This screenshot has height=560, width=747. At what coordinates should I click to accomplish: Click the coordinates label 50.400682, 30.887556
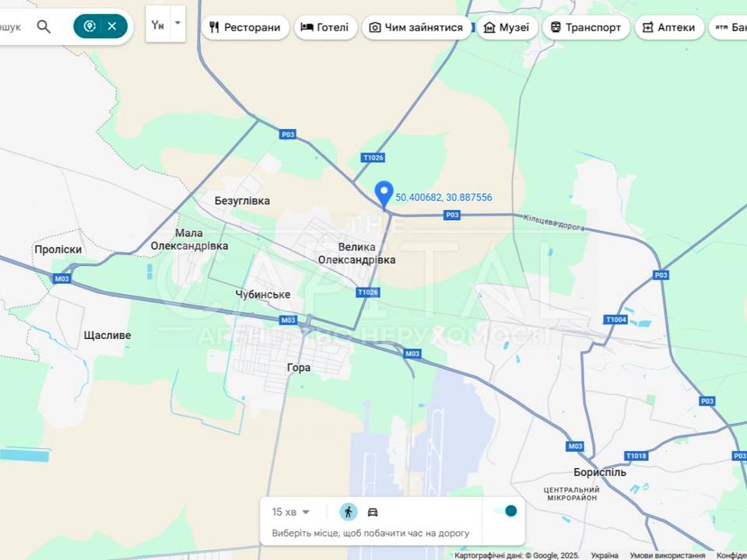tap(444, 198)
